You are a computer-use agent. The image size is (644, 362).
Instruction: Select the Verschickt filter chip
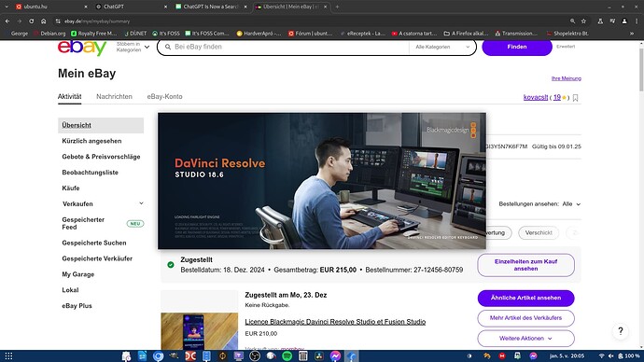coord(539,232)
